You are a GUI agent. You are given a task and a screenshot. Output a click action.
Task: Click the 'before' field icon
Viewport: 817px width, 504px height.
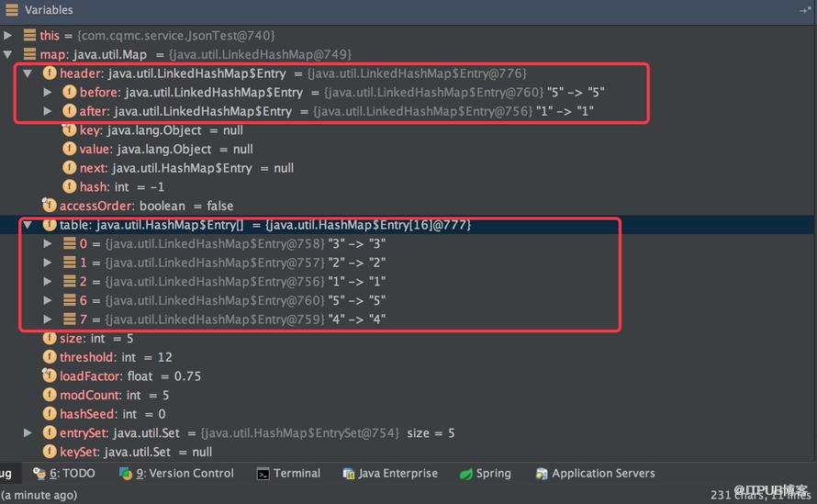point(69,92)
